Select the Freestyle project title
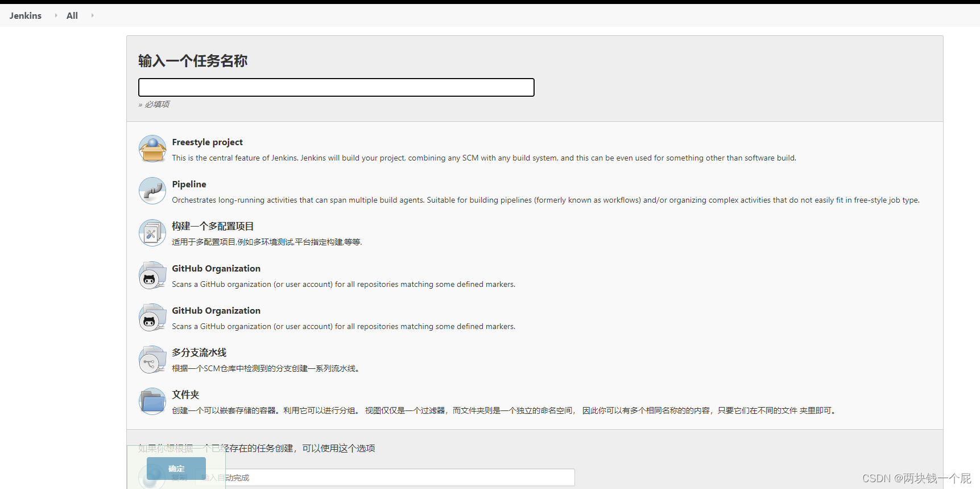 coord(207,142)
